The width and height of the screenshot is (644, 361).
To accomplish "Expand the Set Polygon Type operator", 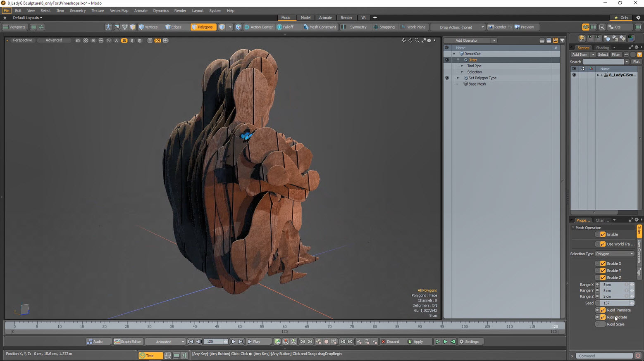I will [458, 78].
